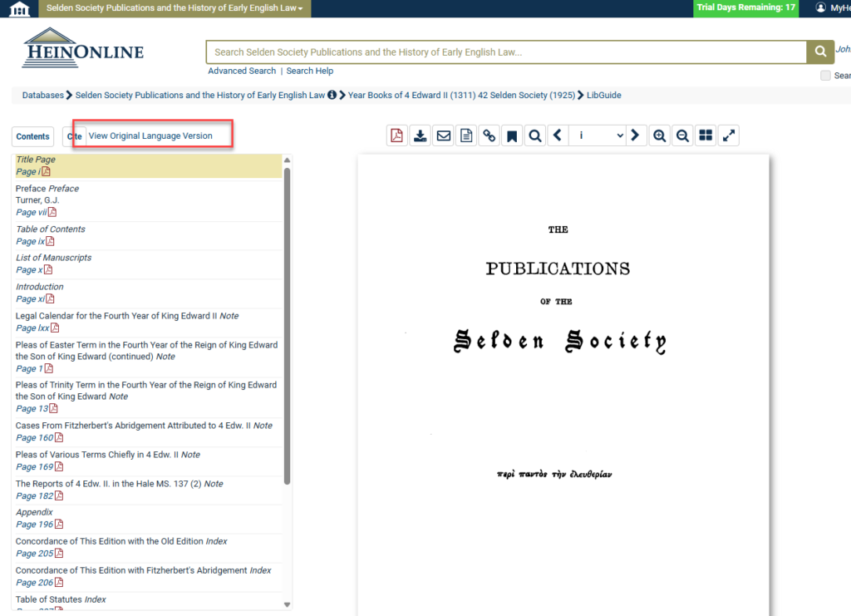The height and width of the screenshot is (616, 851).
Task: Email this page using the envelope icon
Action: pos(444,136)
